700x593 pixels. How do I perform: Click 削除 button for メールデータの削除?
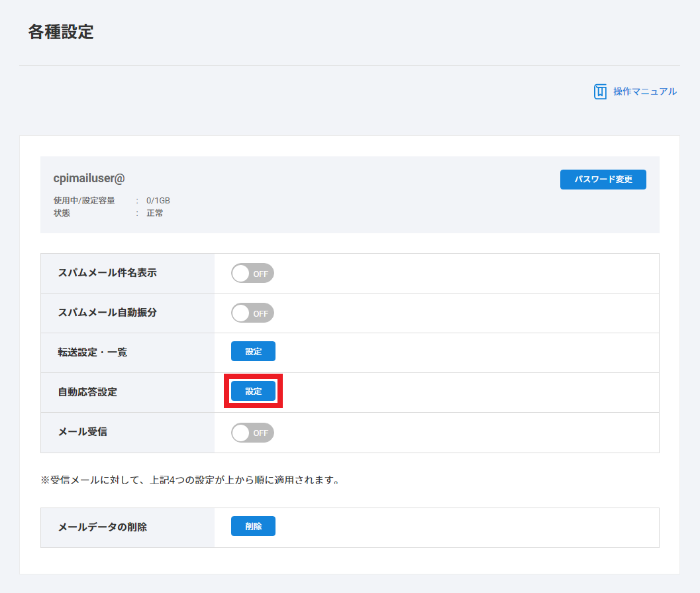point(253,526)
